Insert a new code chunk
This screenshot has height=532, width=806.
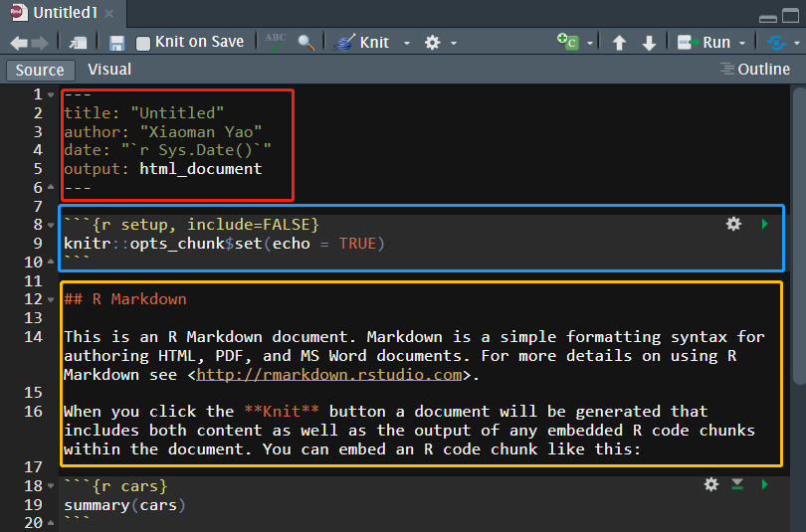(x=568, y=42)
